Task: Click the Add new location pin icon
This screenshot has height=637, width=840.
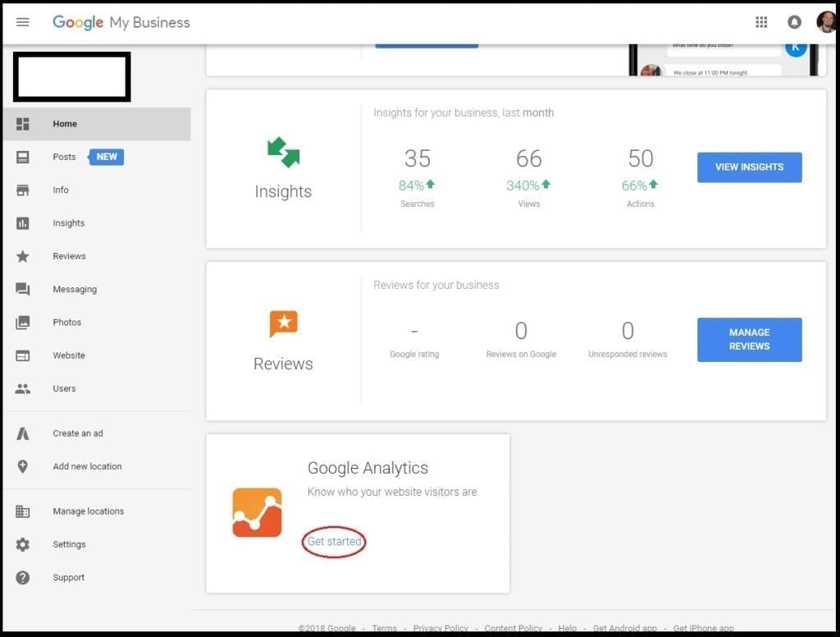Action: click(x=22, y=466)
